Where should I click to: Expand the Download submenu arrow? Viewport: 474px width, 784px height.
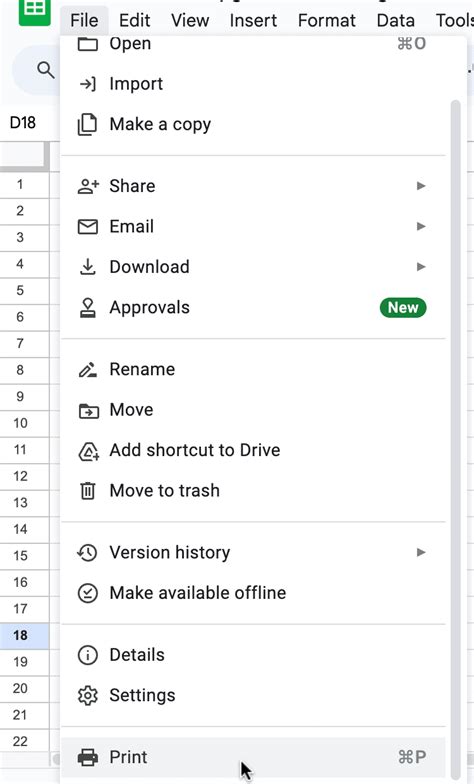click(x=421, y=267)
